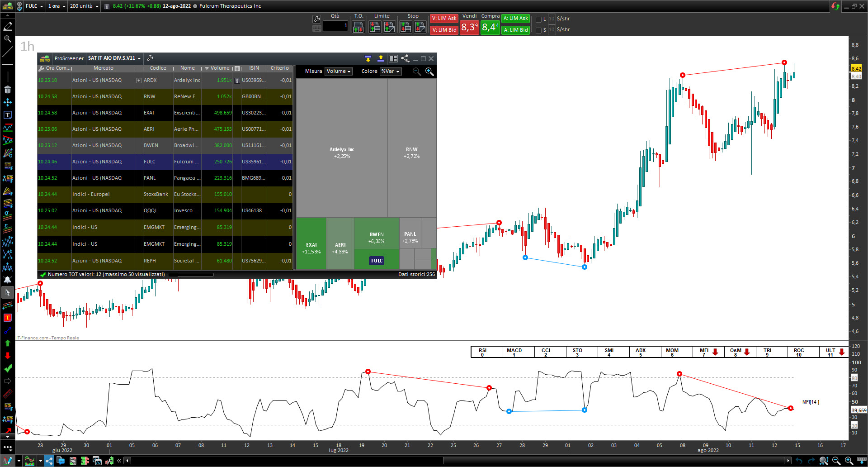Expand the ARDX row plus button
This screenshot has width=868, height=467.
point(139,81)
